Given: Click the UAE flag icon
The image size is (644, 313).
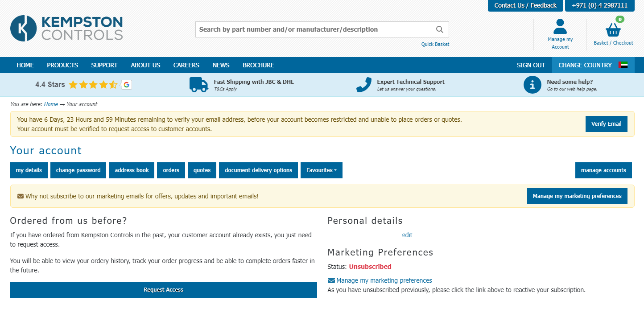Looking at the screenshot, I should coord(623,65).
